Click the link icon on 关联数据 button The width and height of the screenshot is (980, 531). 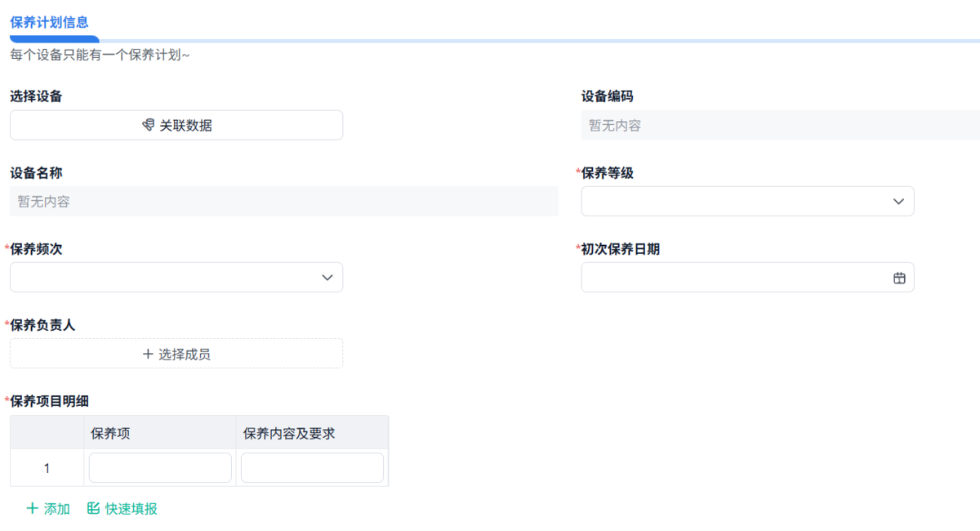148,124
